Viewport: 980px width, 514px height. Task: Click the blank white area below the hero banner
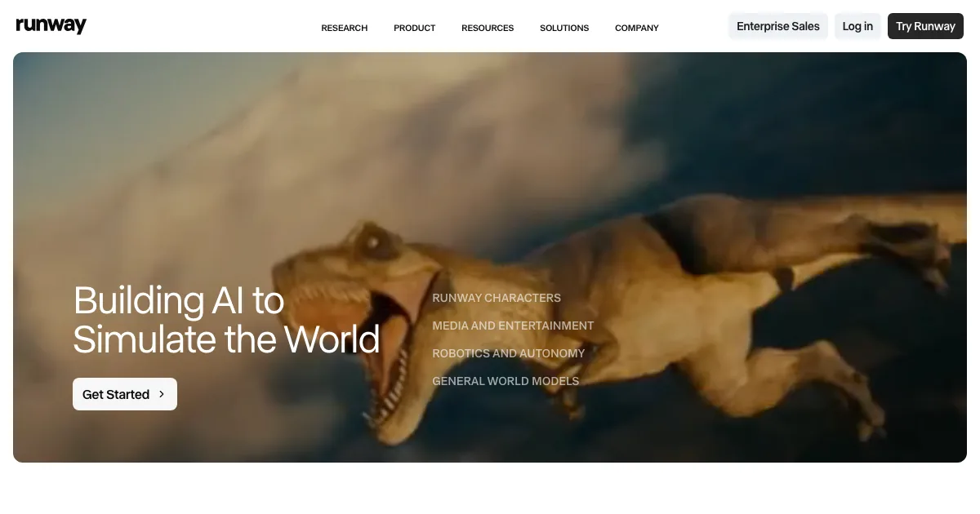(490, 488)
